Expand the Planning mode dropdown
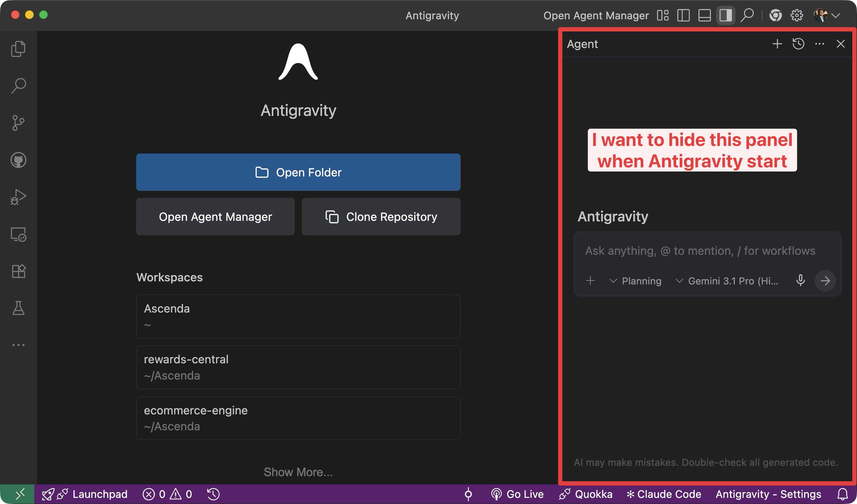857x504 pixels. [x=635, y=281]
